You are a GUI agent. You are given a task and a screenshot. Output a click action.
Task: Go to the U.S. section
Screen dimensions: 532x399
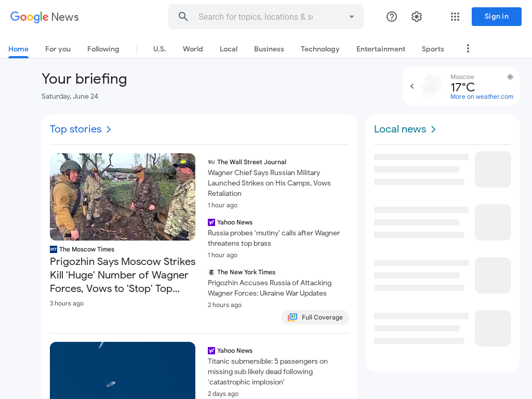pos(159,49)
